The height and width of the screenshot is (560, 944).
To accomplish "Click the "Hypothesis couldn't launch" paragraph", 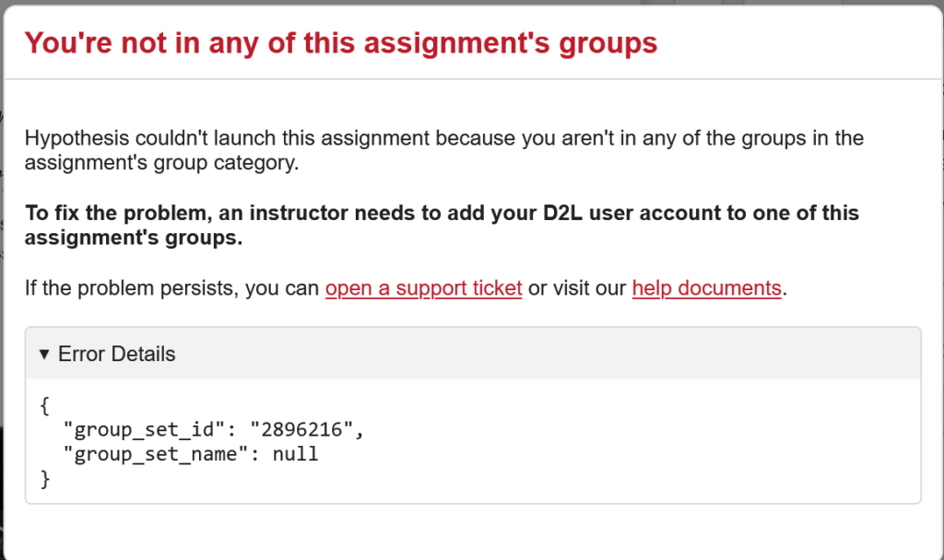I will 443,151.
